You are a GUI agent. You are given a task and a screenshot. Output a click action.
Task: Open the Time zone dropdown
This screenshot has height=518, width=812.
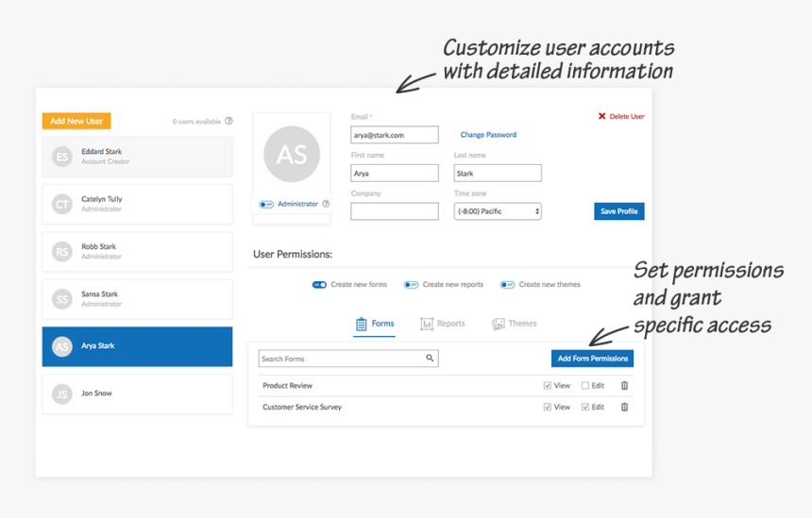pyautogui.click(x=498, y=211)
